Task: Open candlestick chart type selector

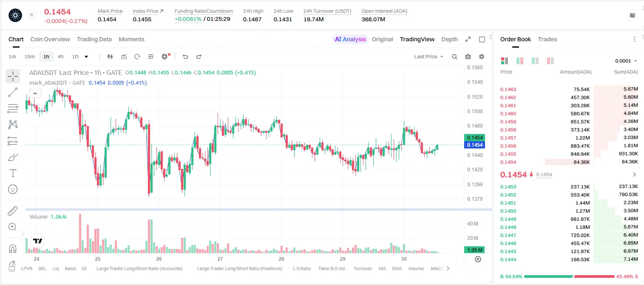Action: (x=110, y=57)
